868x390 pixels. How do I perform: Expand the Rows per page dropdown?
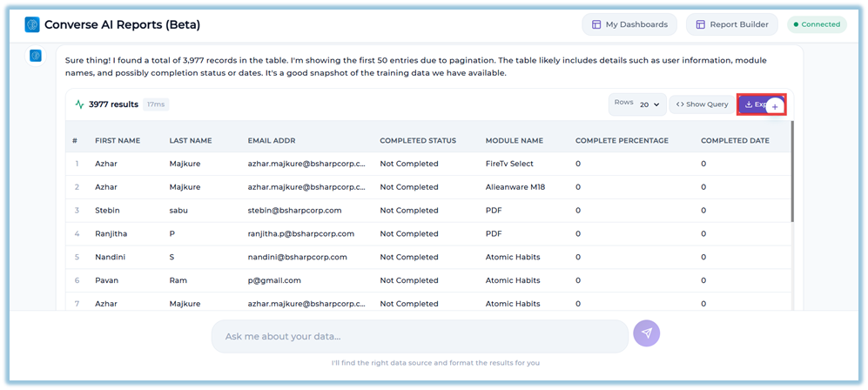[x=649, y=104]
